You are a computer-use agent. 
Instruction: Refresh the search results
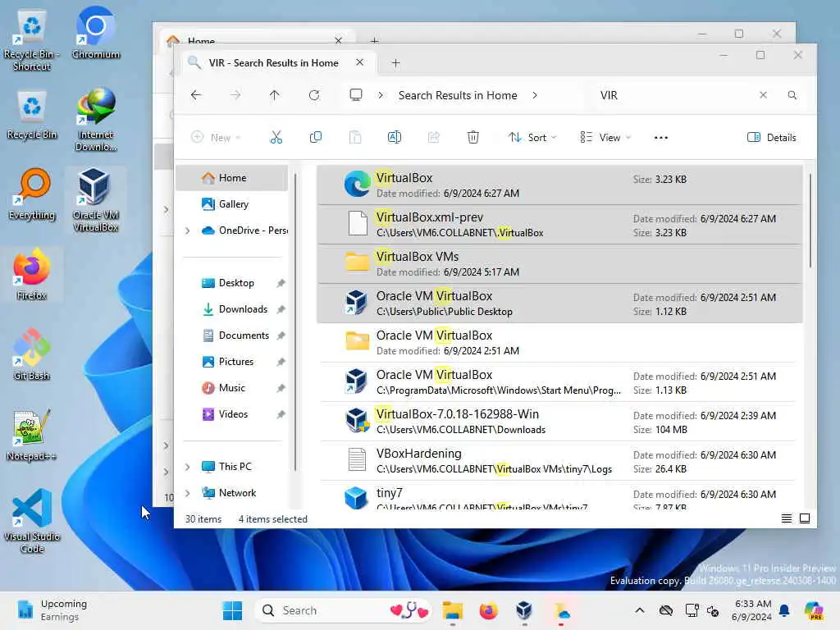pos(314,95)
